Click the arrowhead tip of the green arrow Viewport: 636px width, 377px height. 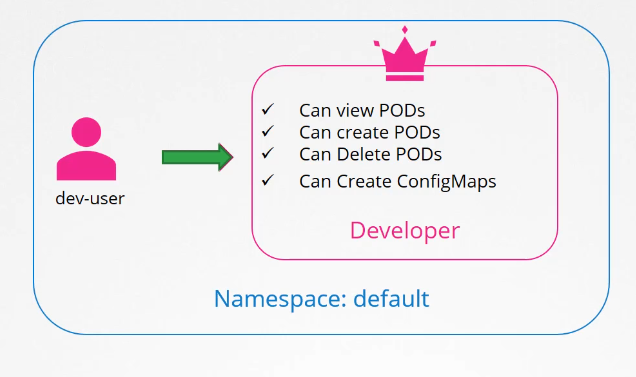(228, 157)
